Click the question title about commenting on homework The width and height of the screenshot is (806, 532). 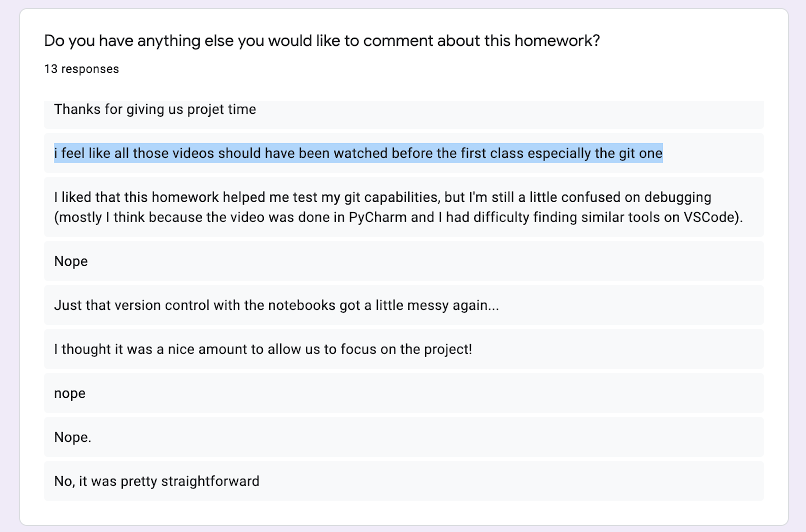click(322, 40)
